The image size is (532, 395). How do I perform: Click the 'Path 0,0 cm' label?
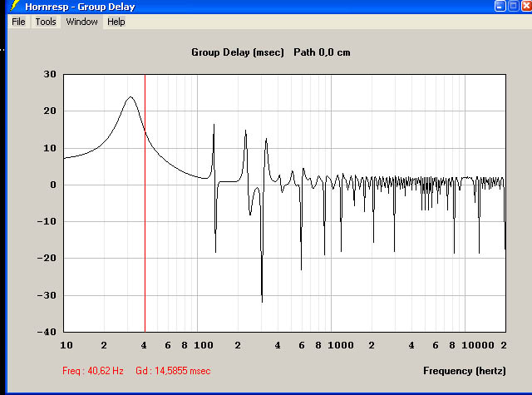pos(322,52)
